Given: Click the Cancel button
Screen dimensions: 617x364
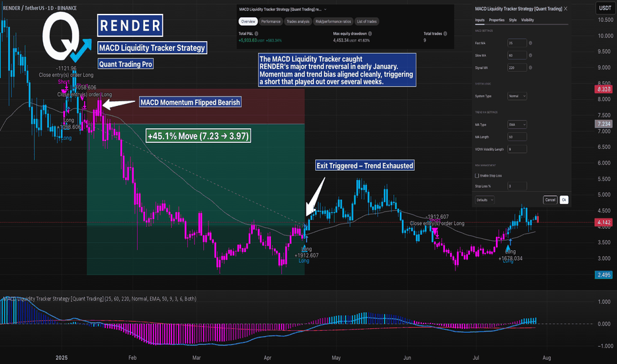Looking at the screenshot, I should click(x=550, y=200).
